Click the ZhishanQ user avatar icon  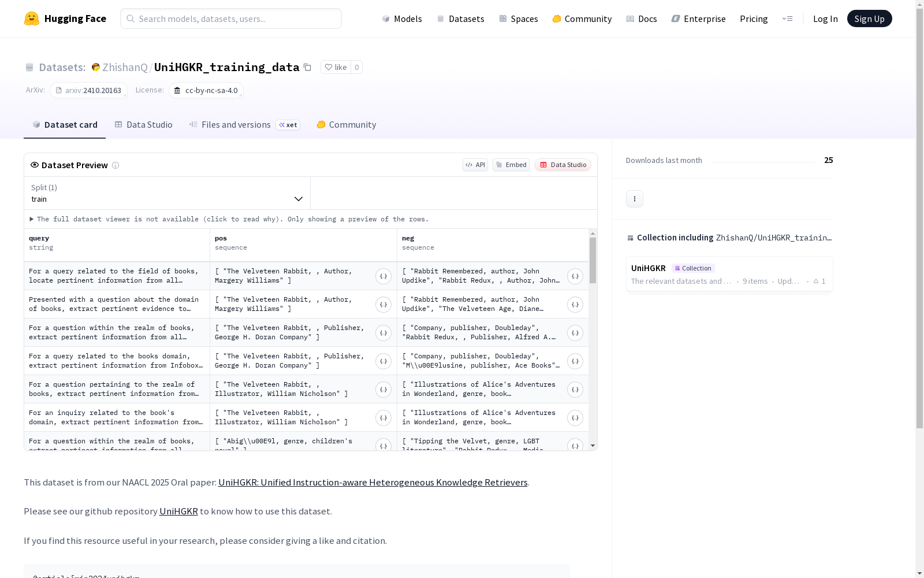coord(96,67)
